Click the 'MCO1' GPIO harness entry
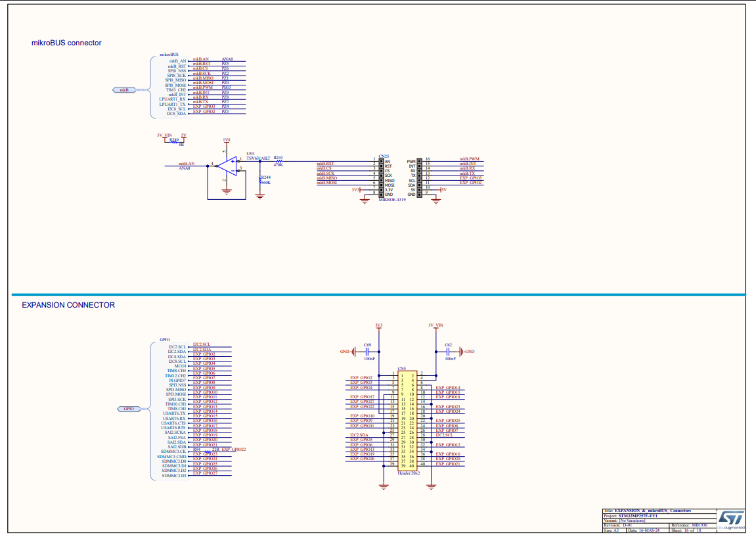The height and width of the screenshot is (537, 756). click(x=180, y=366)
